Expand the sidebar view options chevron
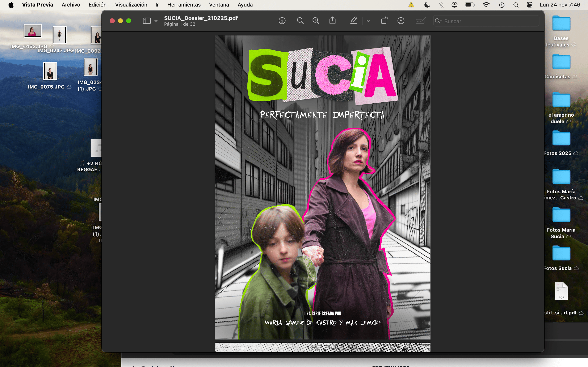Viewport: 588px width, 367px height. pos(156,21)
